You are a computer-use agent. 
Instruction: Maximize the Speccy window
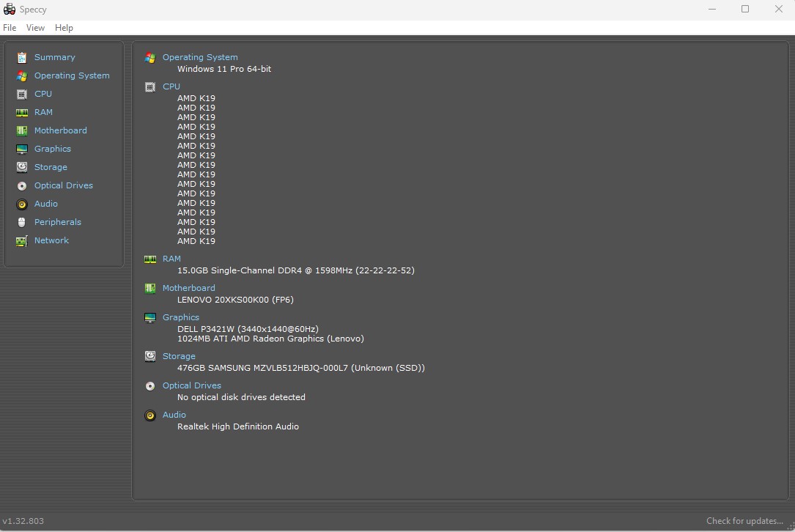(745, 9)
